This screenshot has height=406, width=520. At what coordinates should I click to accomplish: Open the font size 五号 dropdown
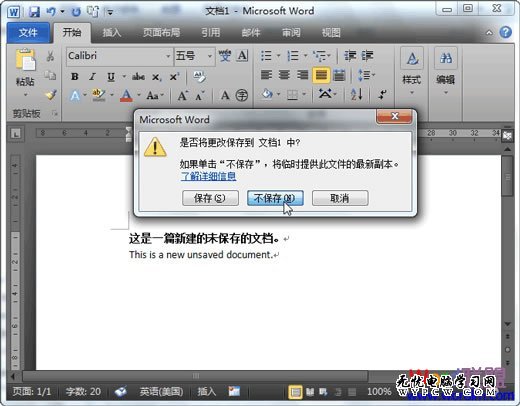pos(210,56)
